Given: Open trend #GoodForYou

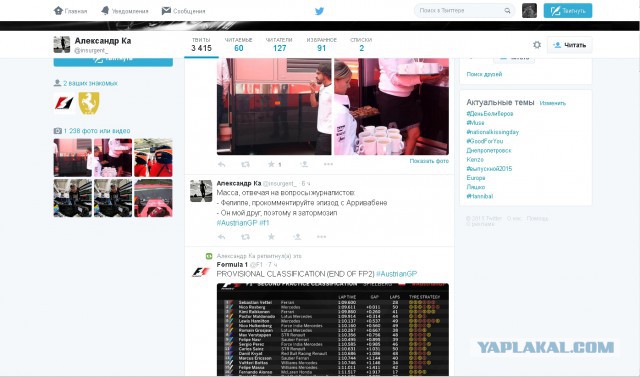Looking at the screenshot, I should point(485,141).
